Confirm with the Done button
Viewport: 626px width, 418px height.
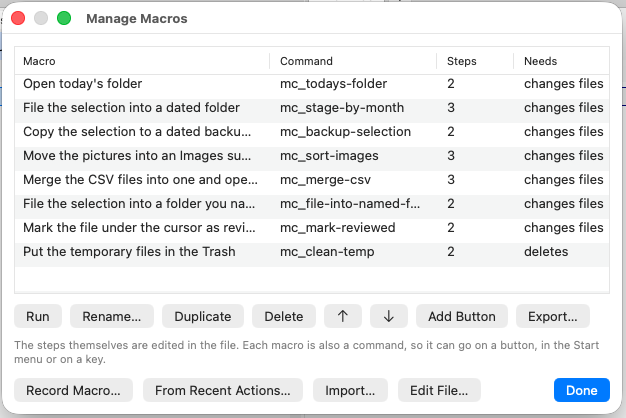(x=582, y=390)
